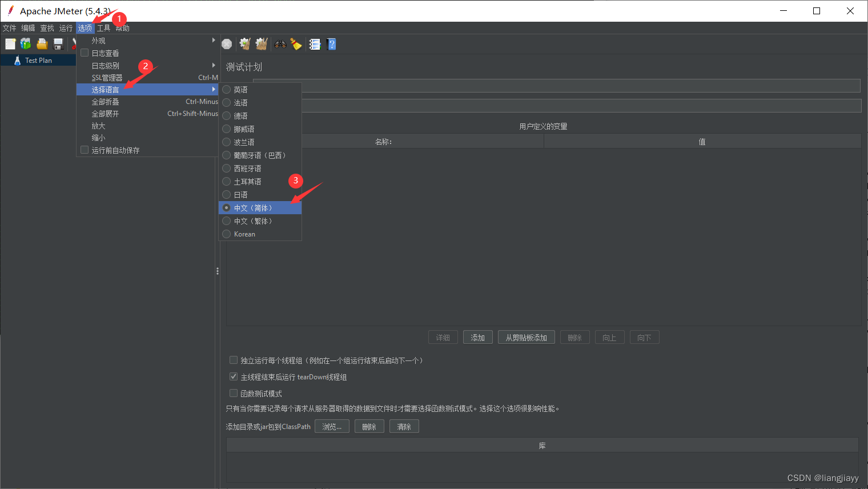The height and width of the screenshot is (489, 868).
Task: Select the 波兰语 language radio option
Action: click(260, 142)
